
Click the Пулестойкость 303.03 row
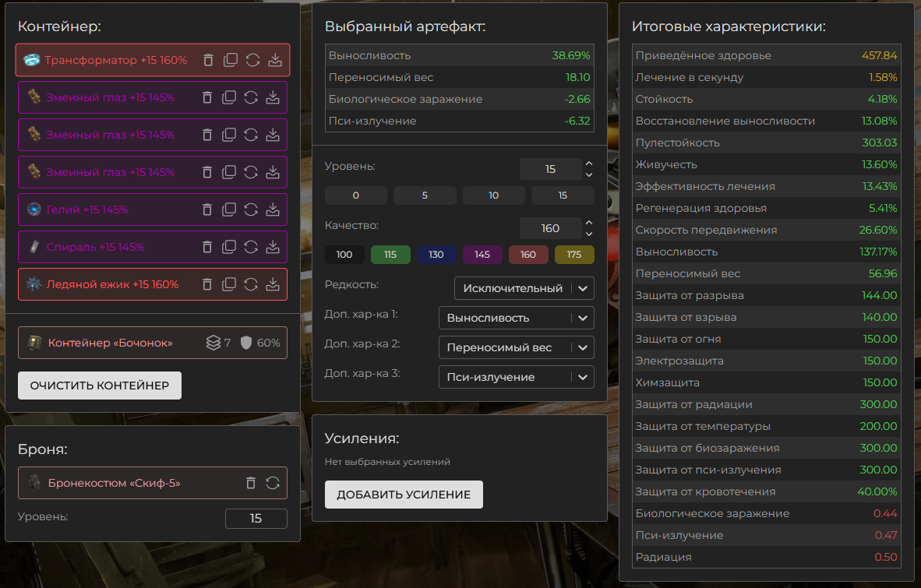[x=766, y=143]
